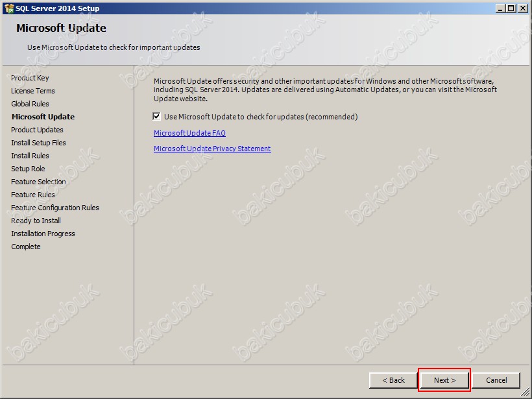Cancel the SQL Server setup
The image size is (532, 399).
(x=496, y=380)
